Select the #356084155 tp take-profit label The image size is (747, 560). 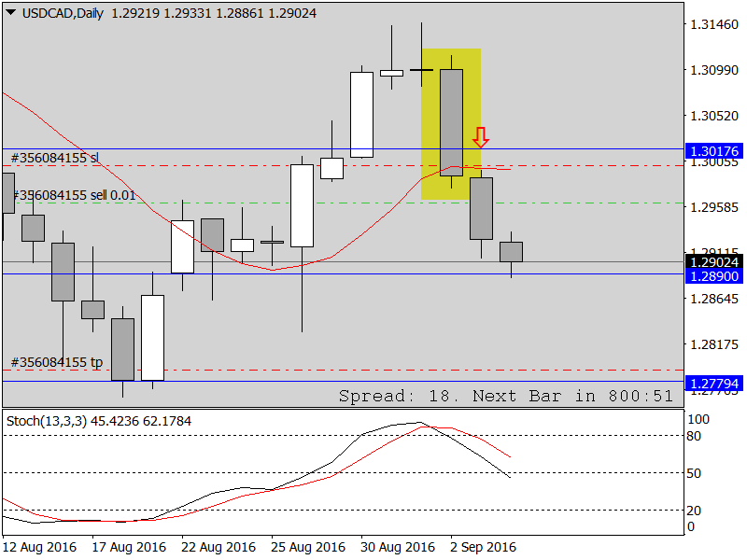click(x=57, y=362)
